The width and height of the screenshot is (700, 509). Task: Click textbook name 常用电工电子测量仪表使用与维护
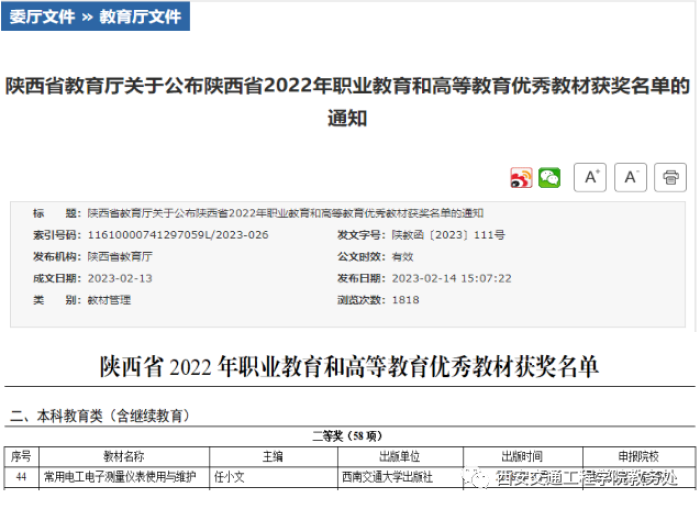pyautogui.click(x=120, y=478)
